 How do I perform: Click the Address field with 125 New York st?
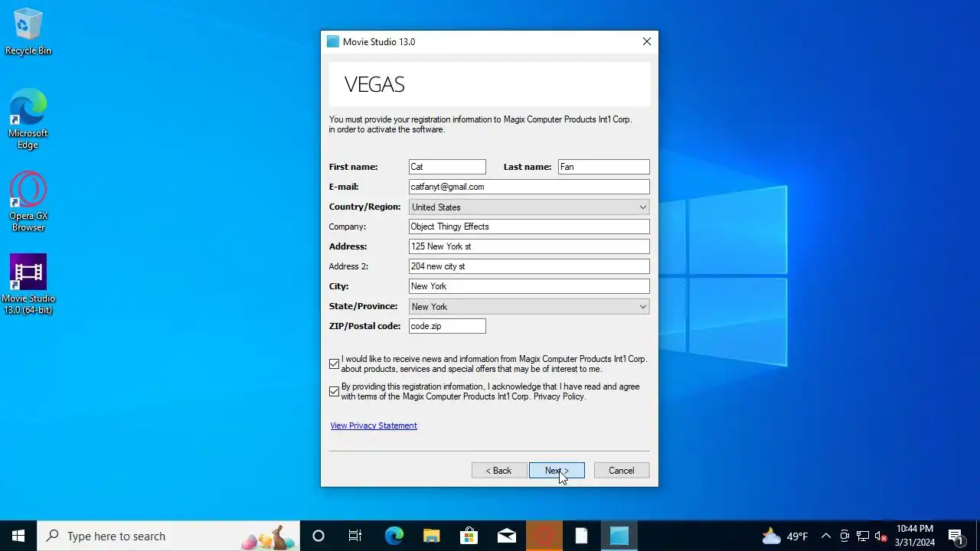529,246
